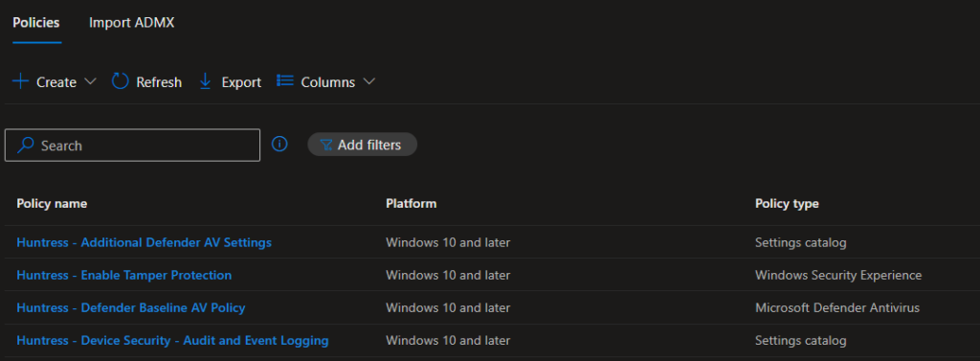Open Huntress - Device Security - Audit and Event Logging
Viewport: 980px width, 361px height.
172,340
